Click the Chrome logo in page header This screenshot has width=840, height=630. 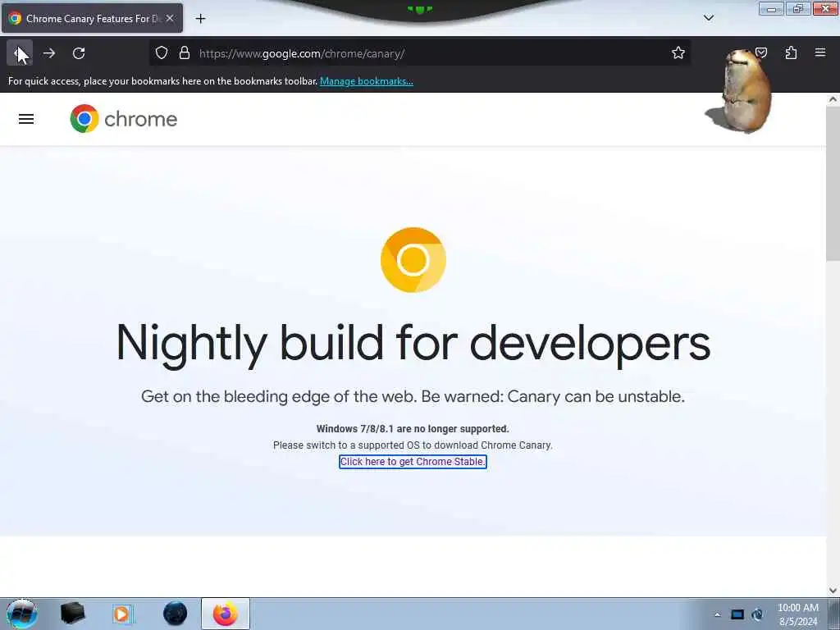click(x=124, y=119)
